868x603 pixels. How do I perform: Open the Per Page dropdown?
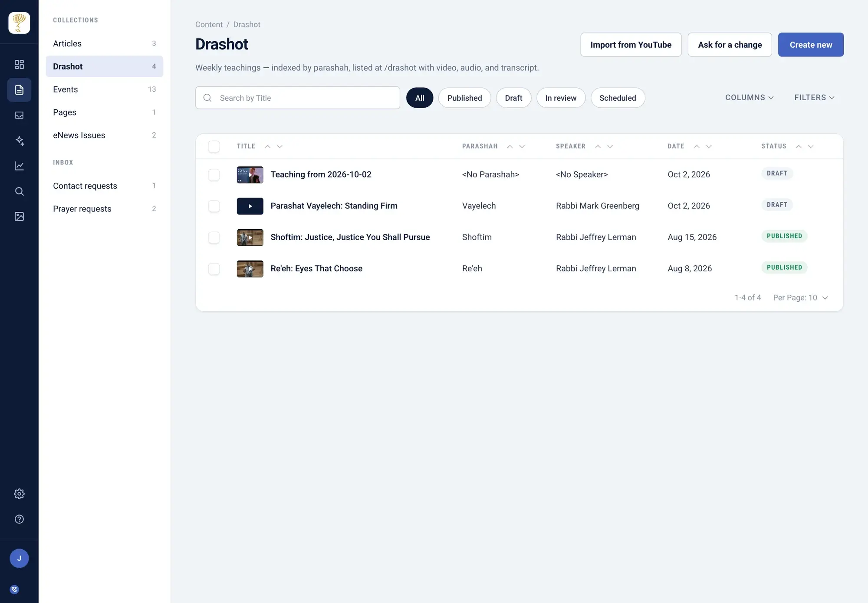(801, 297)
